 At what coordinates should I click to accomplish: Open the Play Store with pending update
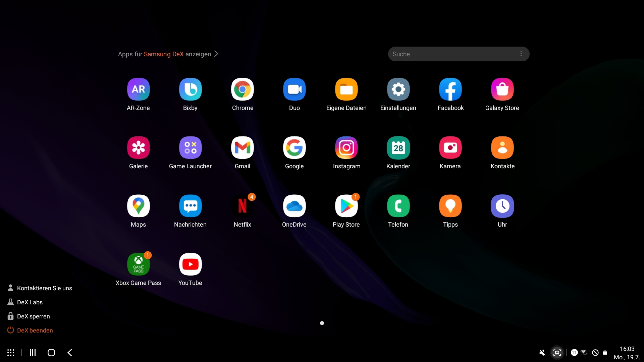(x=346, y=206)
